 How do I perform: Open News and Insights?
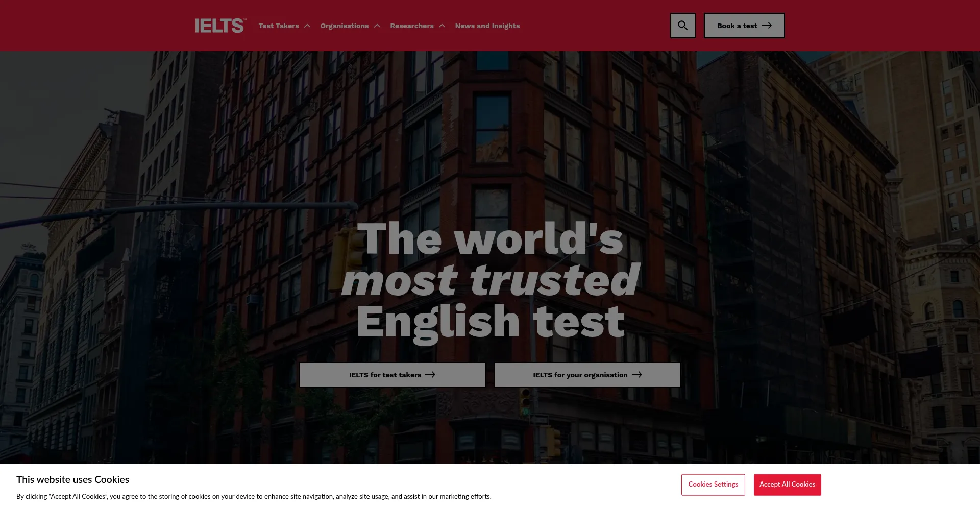pyautogui.click(x=487, y=25)
